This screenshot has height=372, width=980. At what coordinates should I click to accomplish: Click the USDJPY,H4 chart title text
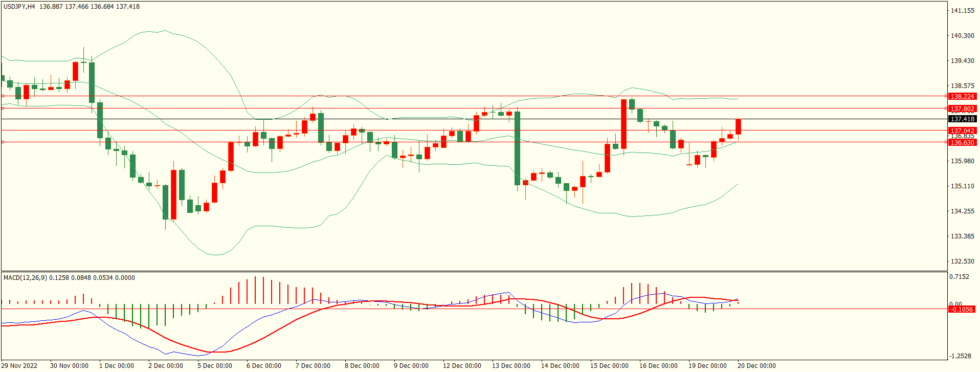pos(19,7)
